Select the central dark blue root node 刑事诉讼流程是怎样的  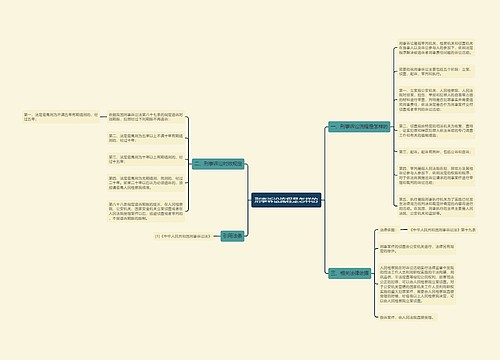(286, 200)
